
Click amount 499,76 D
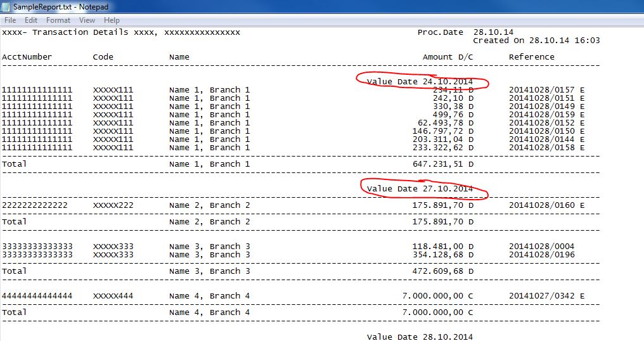tap(453, 115)
